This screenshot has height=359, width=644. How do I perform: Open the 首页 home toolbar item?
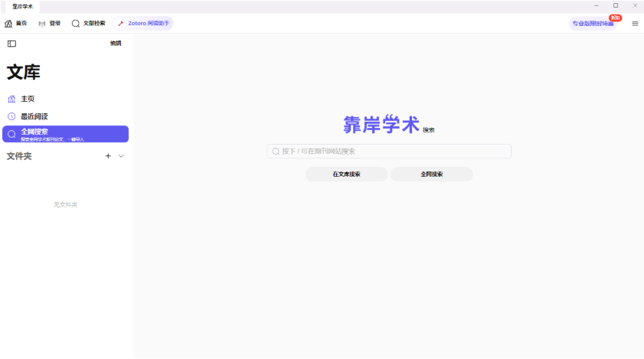pyautogui.click(x=15, y=24)
